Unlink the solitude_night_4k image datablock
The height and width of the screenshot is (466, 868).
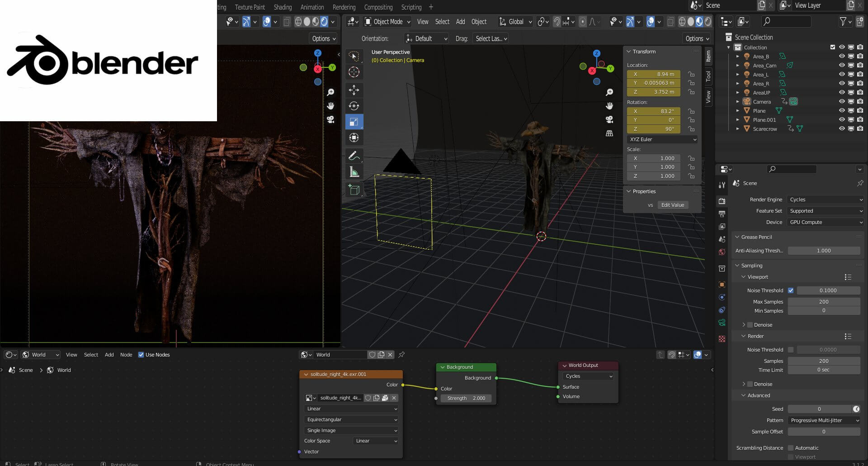point(394,398)
